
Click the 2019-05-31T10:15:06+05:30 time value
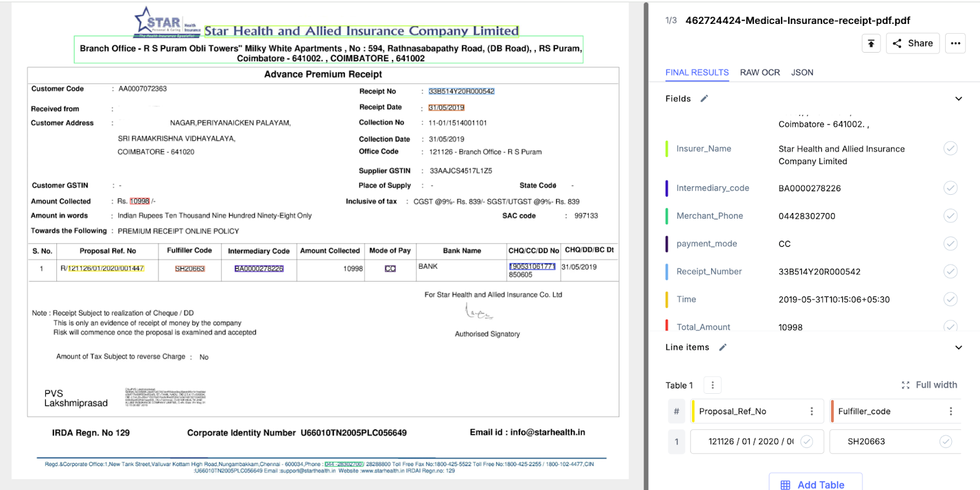pos(834,300)
